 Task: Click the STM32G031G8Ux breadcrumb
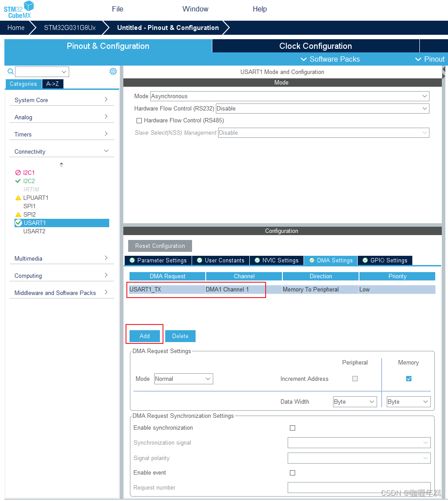click(70, 28)
